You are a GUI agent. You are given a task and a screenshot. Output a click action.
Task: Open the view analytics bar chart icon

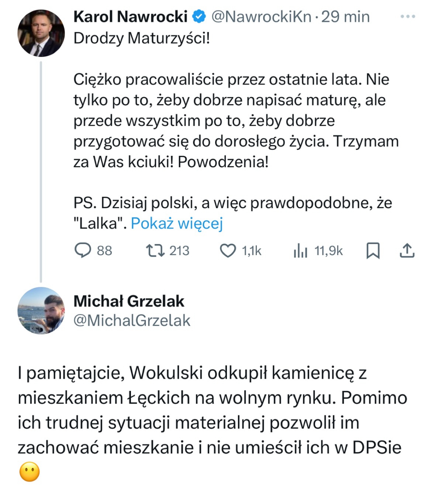click(x=300, y=251)
